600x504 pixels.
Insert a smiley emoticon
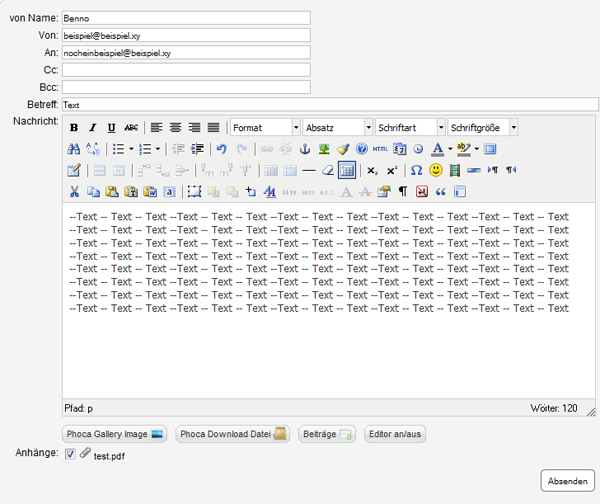436,170
